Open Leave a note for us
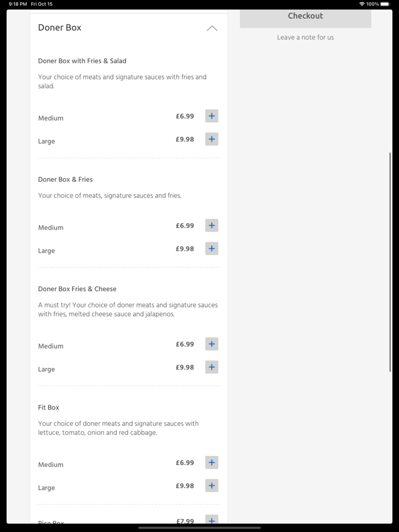Image resolution: width=399 pixels, height=532 pixels. [306, 38]
